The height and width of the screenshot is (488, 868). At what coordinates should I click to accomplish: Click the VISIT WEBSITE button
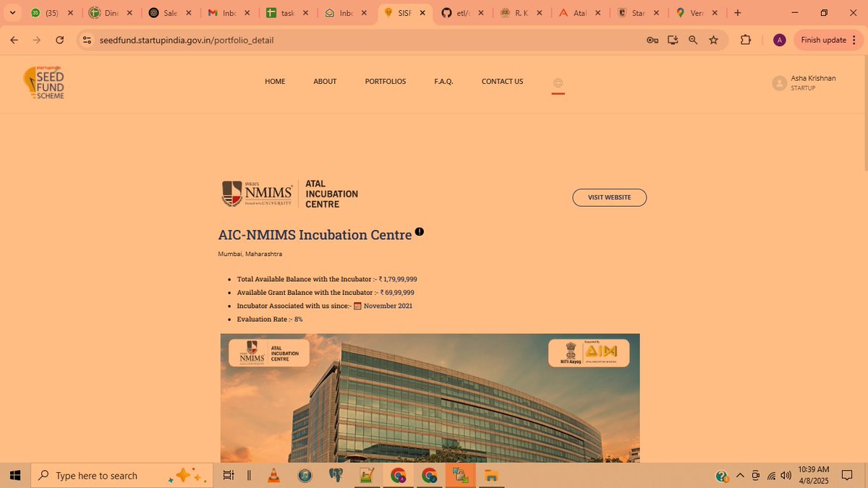click(x=609, y=197)
